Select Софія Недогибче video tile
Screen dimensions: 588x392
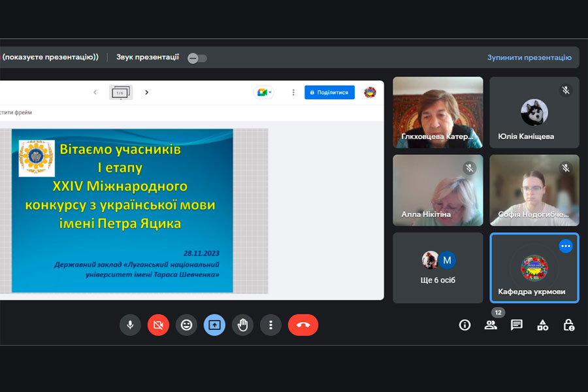click(x=534, y=190)
